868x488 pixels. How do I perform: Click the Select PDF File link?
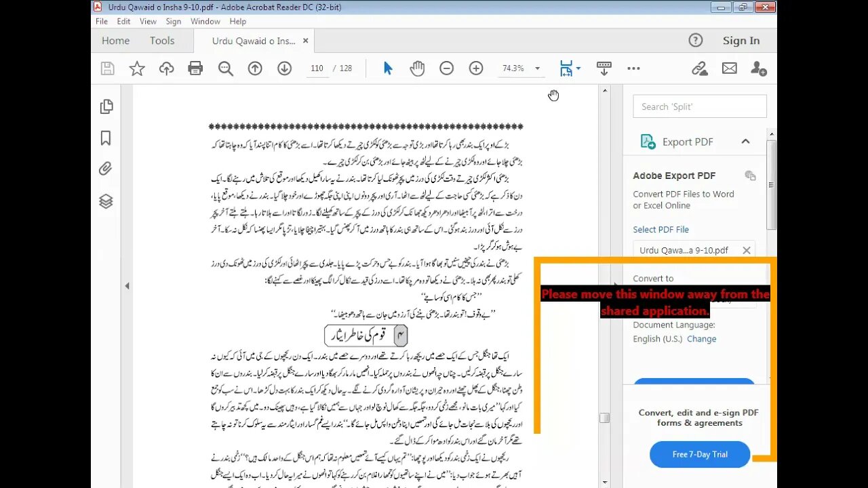[660, 230]
